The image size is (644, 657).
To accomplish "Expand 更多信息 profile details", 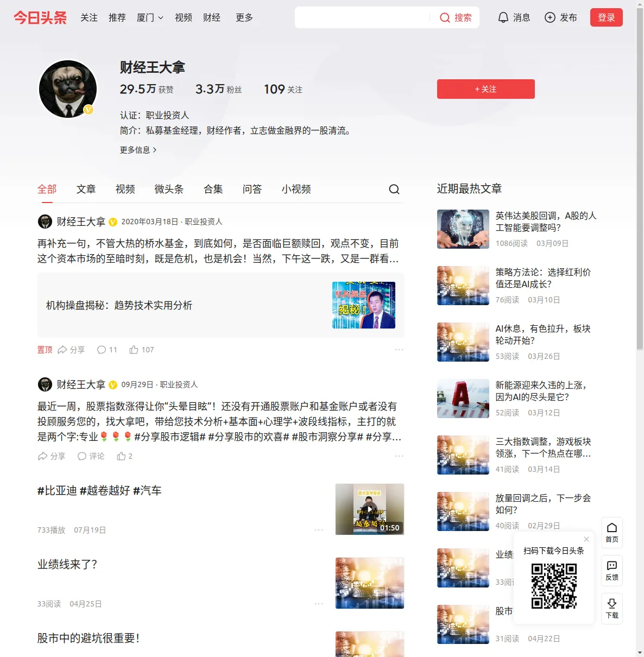I will pyautogui.click(x=138, y=150).
